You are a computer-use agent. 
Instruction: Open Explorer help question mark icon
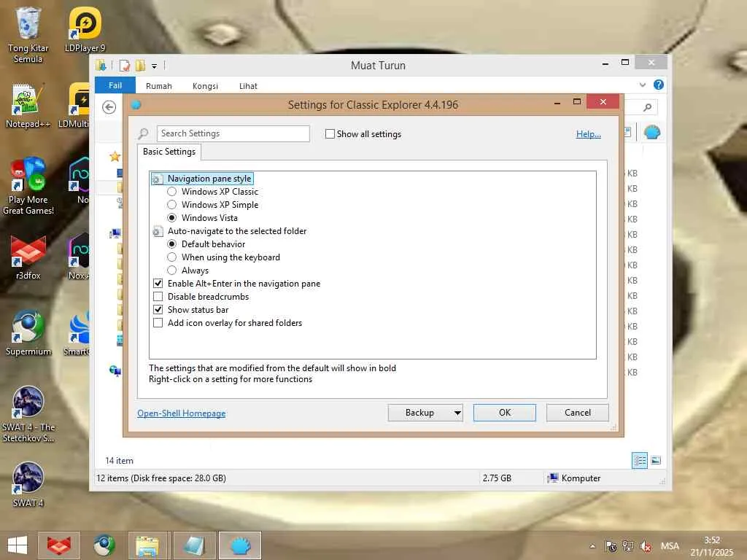point(659,85)
